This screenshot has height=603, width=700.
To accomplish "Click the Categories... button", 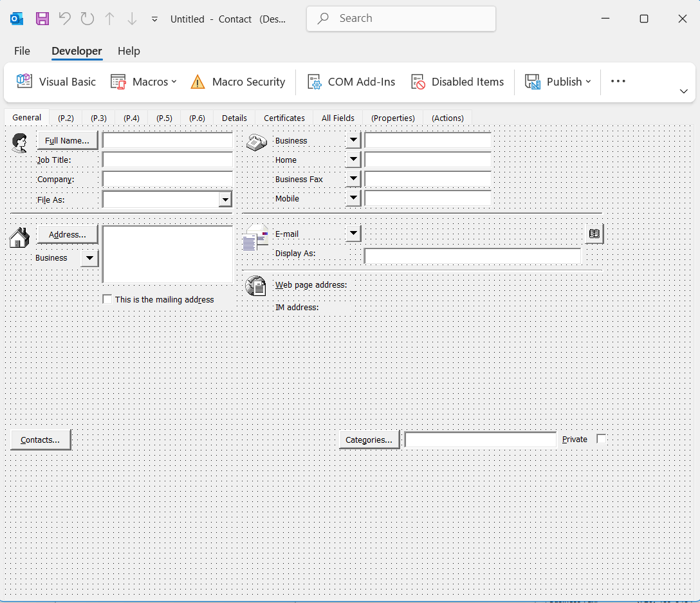I will coord(369,440).
